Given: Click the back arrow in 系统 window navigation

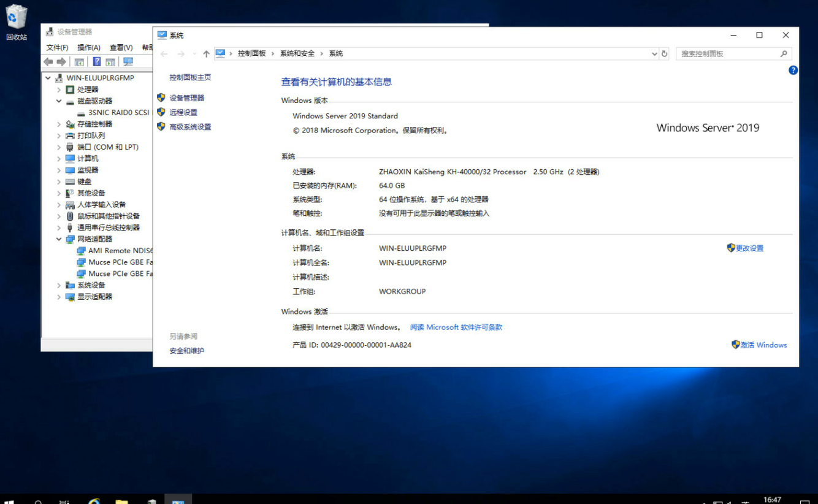Looking at the screenshot, I should [164, 54].
